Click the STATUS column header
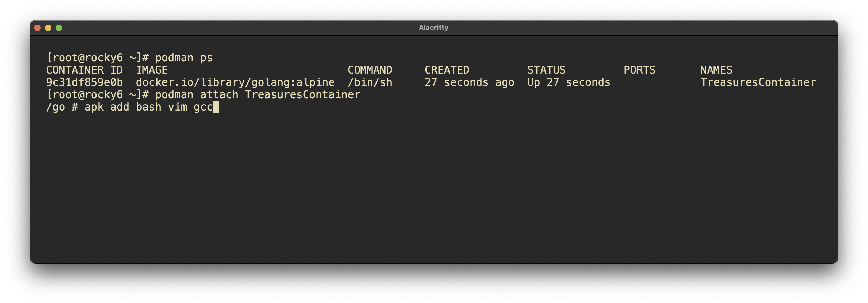The image size is (868, 303). point(546,70)
